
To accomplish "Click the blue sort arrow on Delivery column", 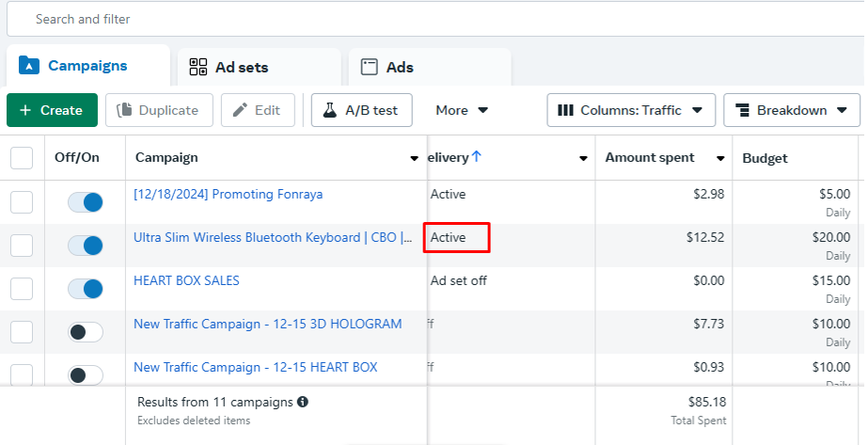I will [476, 157].
